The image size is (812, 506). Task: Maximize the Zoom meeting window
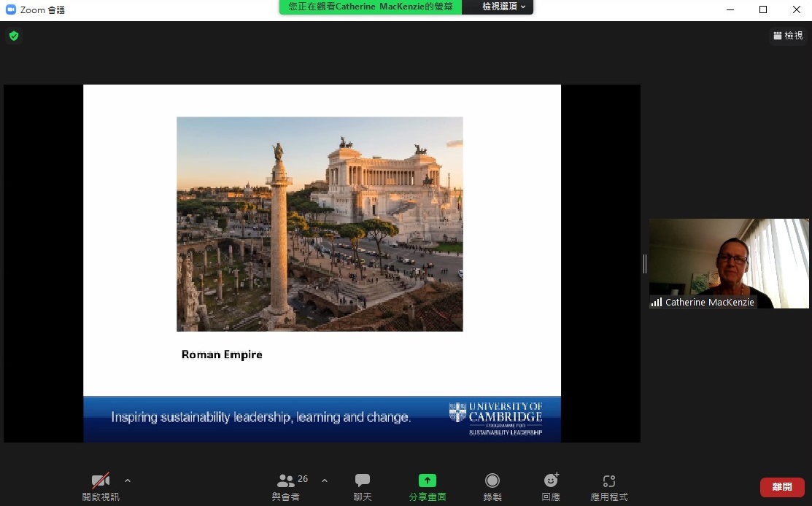pyautogui.click(x=763, y=9)
